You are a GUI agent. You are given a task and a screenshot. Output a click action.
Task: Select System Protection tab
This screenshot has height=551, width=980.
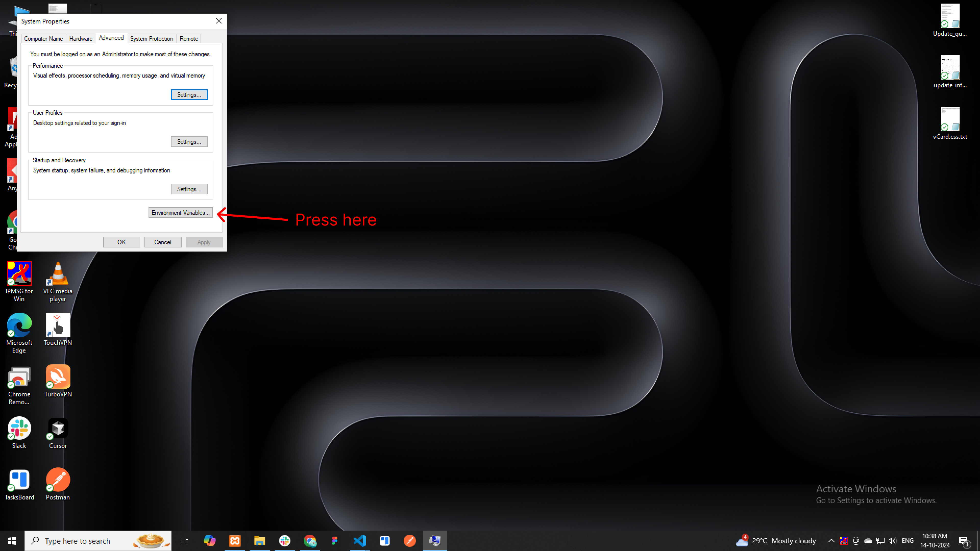pyautogui.click(x=151, y=38)
